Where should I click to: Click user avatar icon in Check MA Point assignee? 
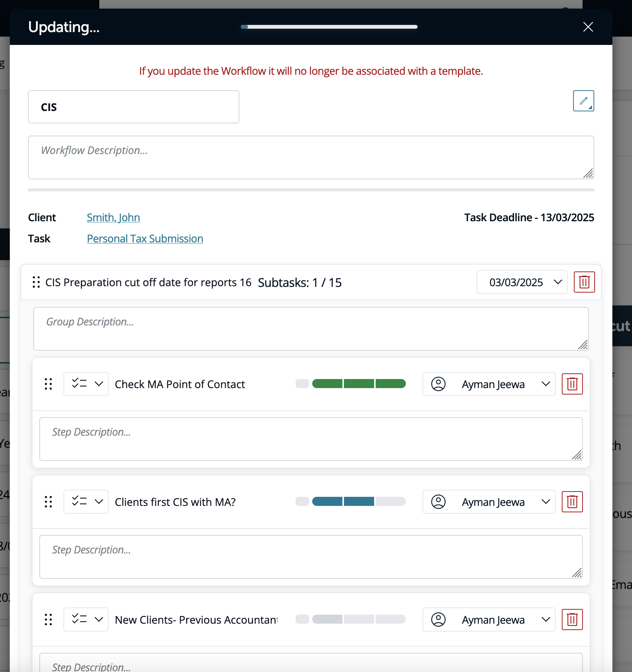[x=438, y=384]
